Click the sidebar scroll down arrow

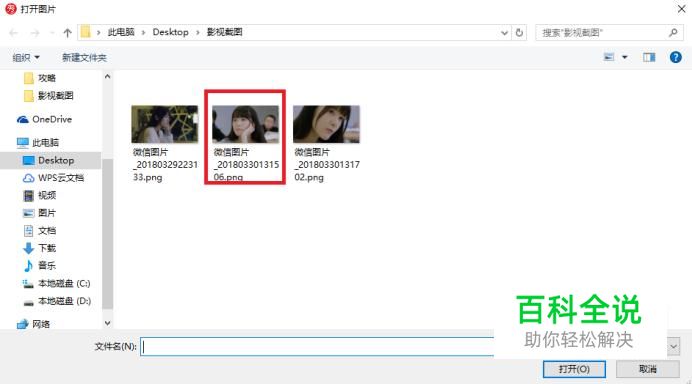coord(107,323)
